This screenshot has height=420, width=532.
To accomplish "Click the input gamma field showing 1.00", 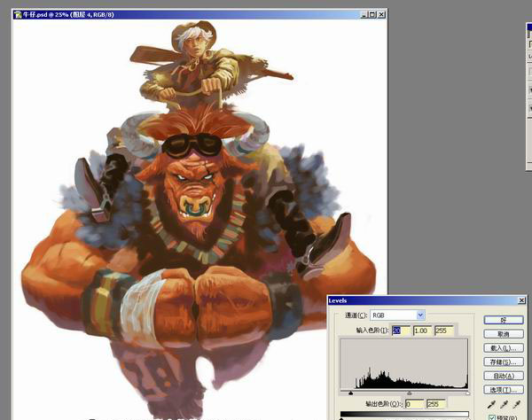I will tap(422, 331).
